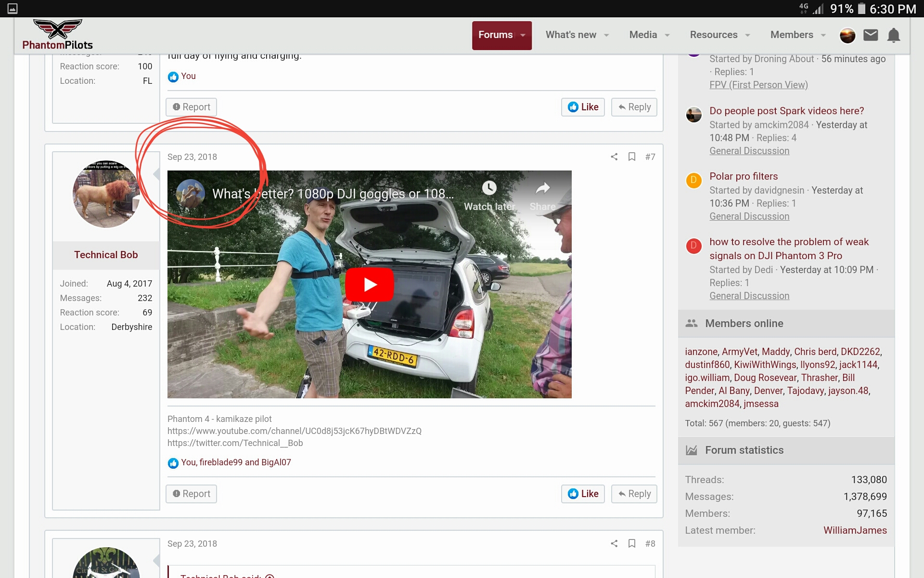Screen dimensions: 924x578
Task: Open online member ianzone
Action: coord(701,352)
